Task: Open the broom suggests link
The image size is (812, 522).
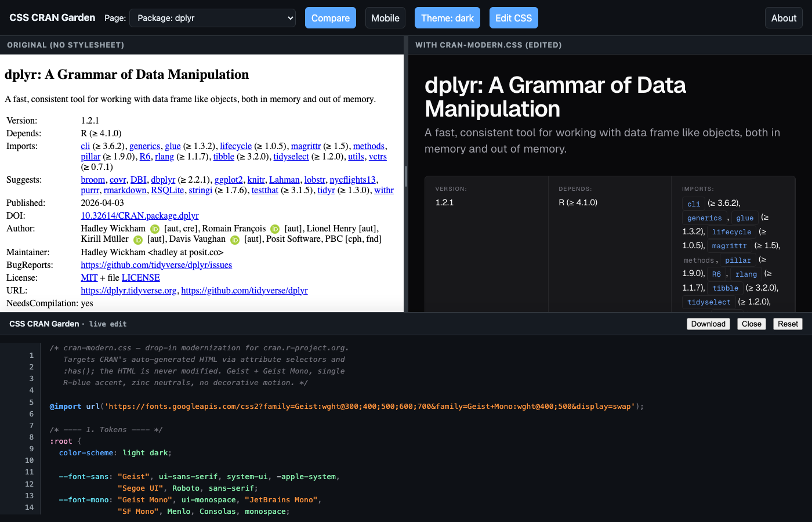Action: [x=93, y=180]
